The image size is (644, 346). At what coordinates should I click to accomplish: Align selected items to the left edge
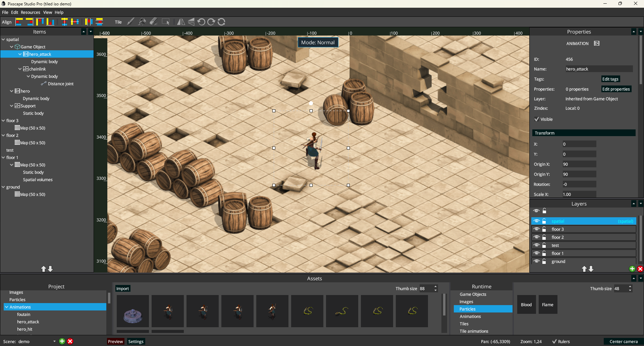click(x=19, y=22)
